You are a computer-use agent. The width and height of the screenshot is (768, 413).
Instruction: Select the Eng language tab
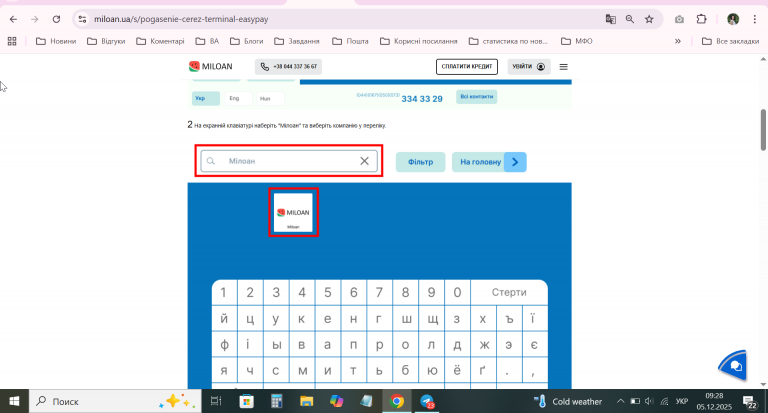pos(239,98)
